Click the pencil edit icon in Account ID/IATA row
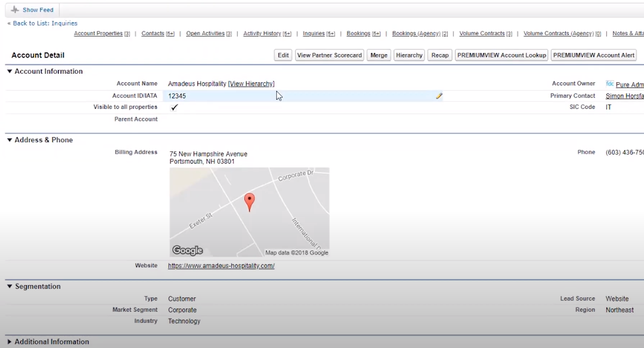Viewport: 644px width, 348px height. point(439,96)
